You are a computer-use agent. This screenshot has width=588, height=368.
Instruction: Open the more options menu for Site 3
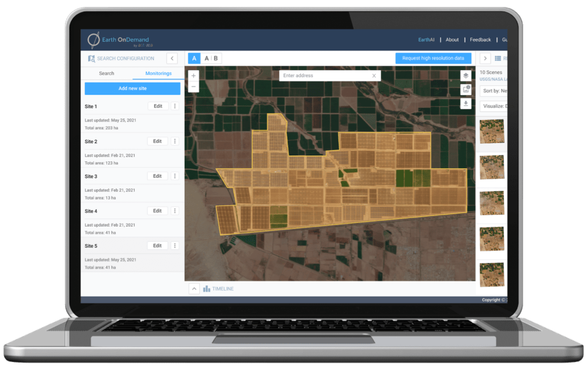tap(175, 176)
